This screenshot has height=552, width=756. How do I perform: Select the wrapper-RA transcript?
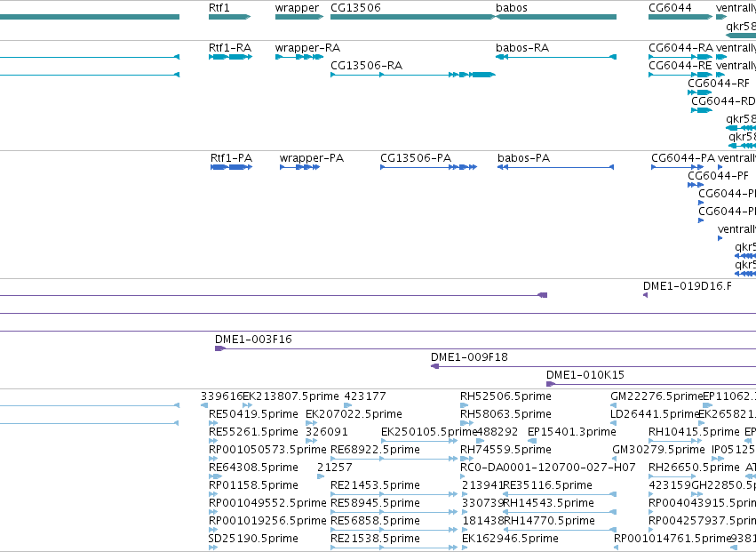pos(298,57)
